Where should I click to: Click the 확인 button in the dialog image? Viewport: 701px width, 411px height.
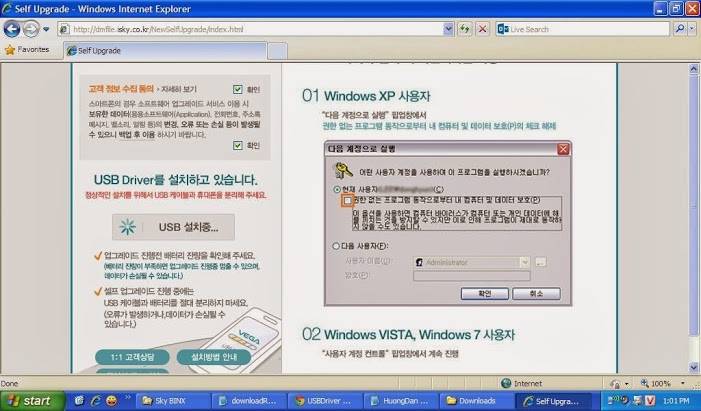point(485,293)
